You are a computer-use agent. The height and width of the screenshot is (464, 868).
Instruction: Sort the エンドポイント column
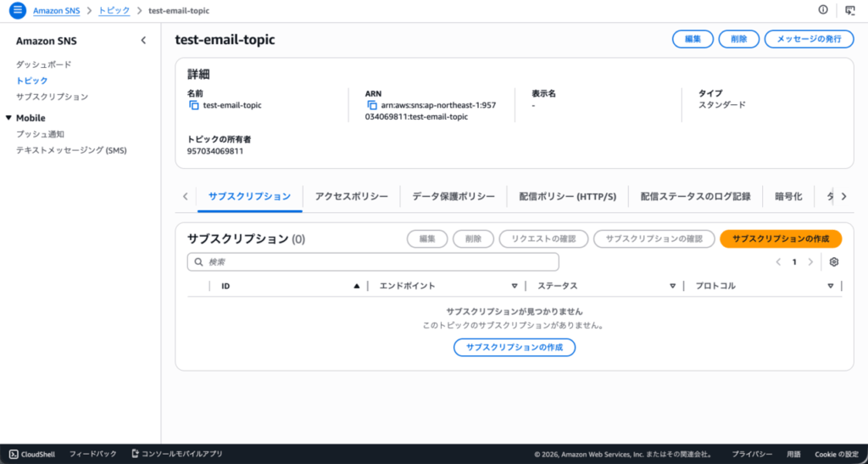click(x=515, y=286)
